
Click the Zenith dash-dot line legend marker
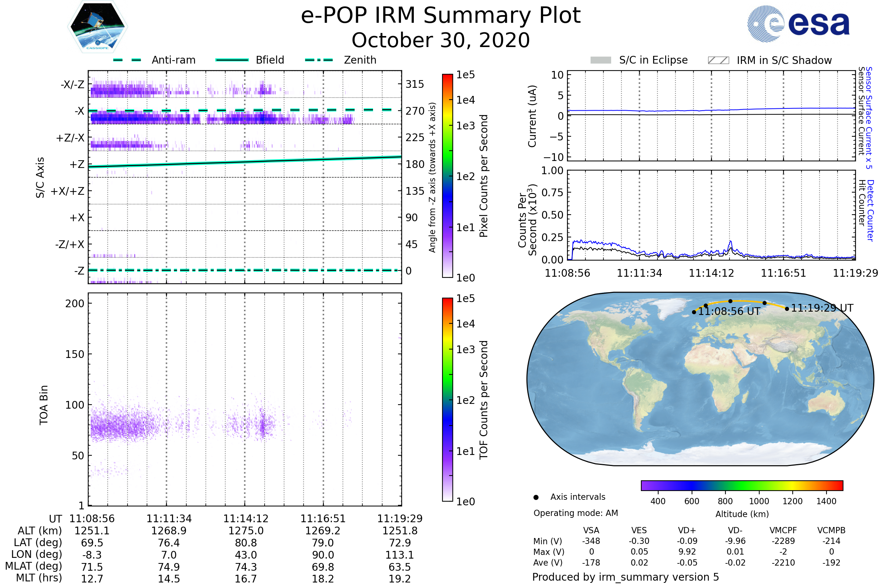319,60
